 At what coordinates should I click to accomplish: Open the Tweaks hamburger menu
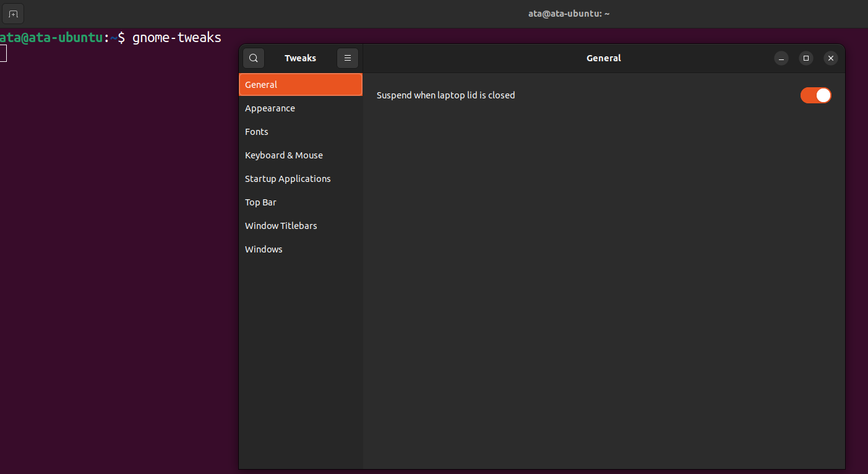348,58
